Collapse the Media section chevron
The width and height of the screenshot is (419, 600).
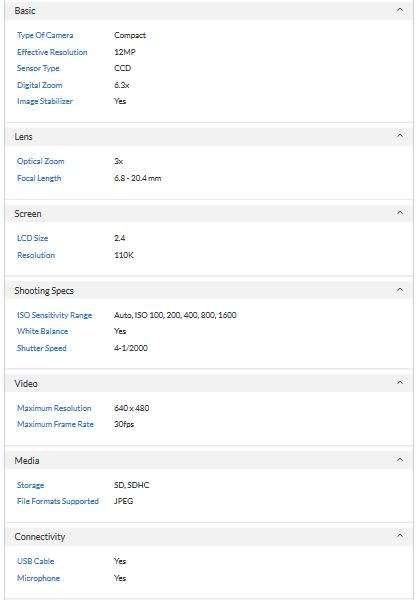(x=400, y=459)
